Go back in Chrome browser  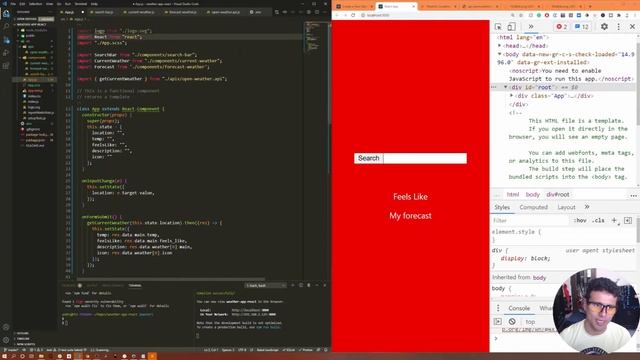pos(337,15)
